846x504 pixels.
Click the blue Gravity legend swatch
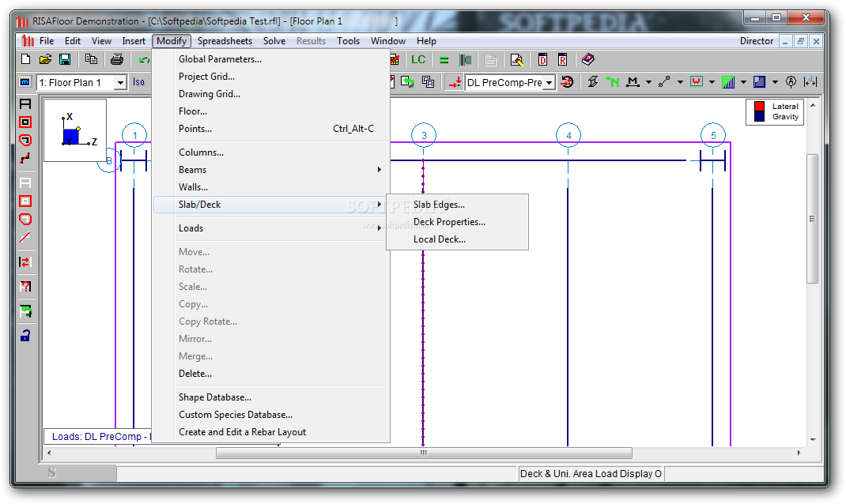click(759, 116)
